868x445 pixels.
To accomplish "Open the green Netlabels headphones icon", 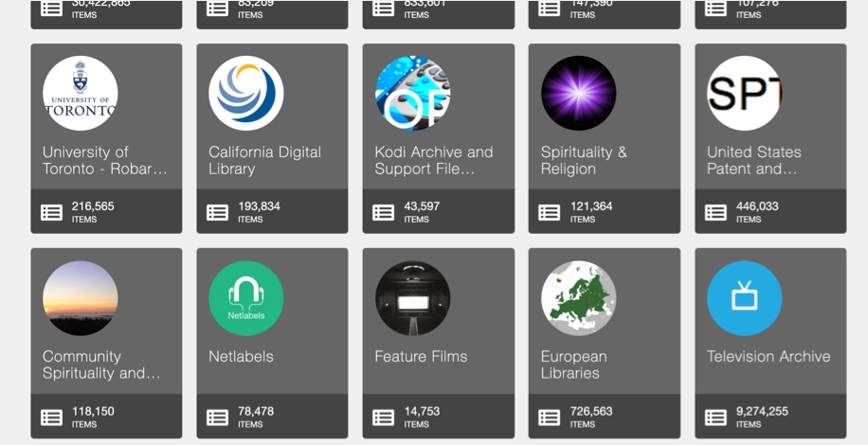I will point(246,298).
